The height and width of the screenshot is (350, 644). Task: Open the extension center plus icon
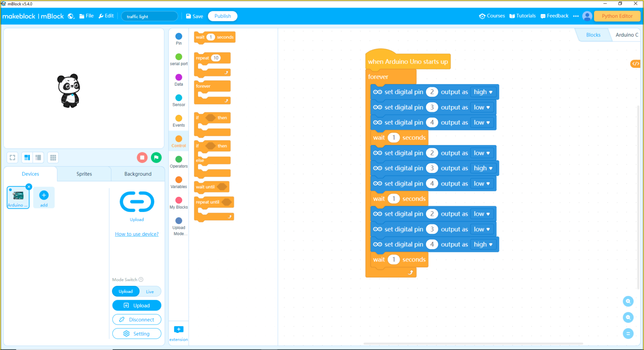pyautogui.click(x=179, y=329)
